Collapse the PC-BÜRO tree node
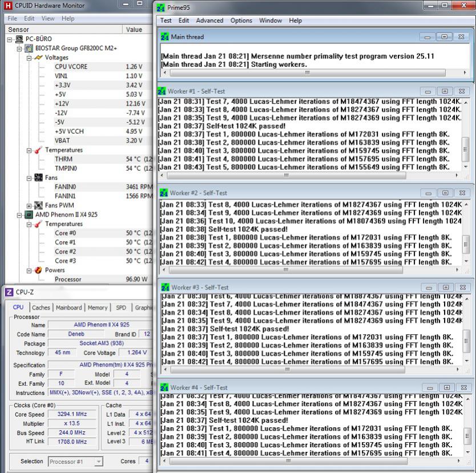 10,39
